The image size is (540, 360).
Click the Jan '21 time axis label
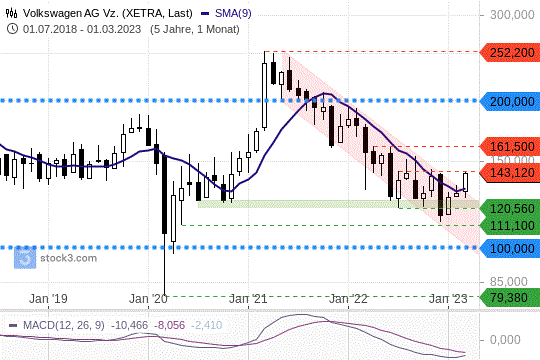click(248, 299)
